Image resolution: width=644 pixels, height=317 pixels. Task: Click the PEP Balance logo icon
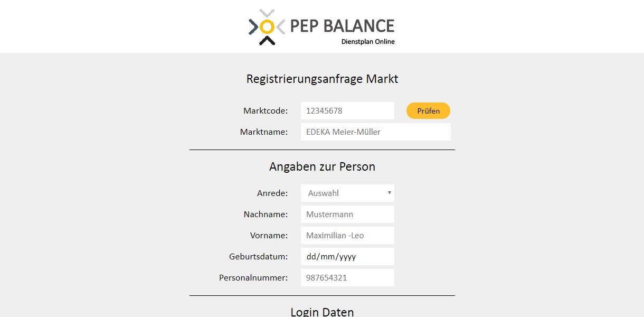coord(267,27)
